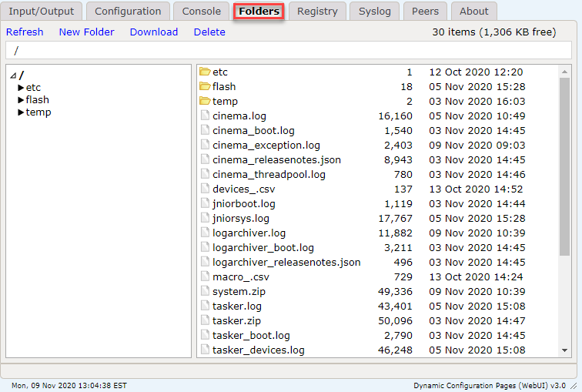Screen dimensions: 582x392
Task: Click the file icon beside devices_.csv
Action: coord(205,189)
